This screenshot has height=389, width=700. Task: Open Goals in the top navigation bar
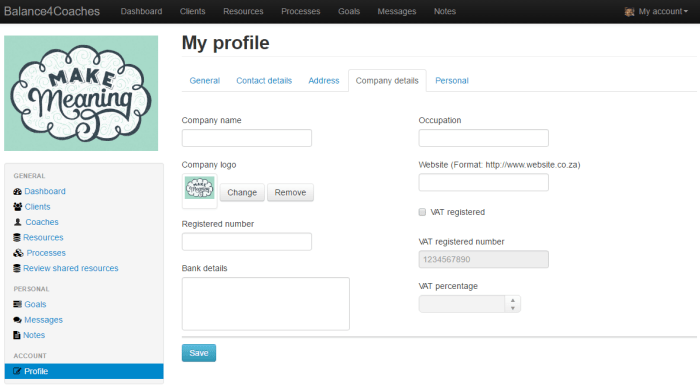[349, 12]
